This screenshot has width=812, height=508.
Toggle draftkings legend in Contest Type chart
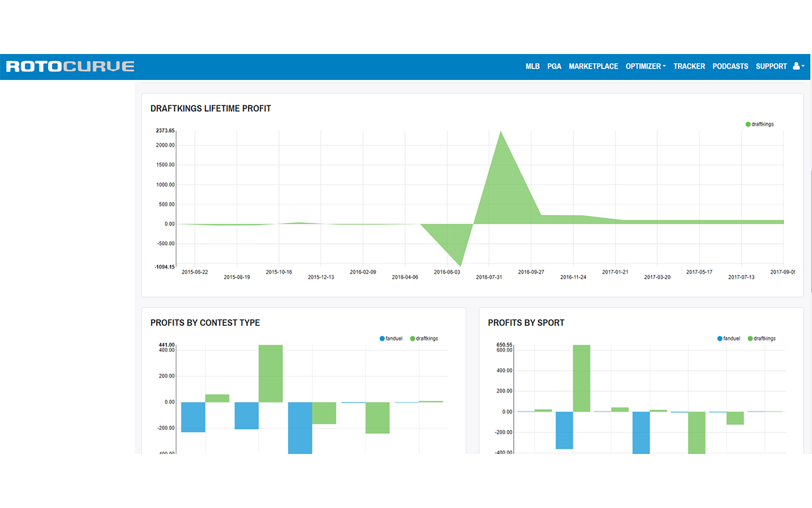pos(424,338)
